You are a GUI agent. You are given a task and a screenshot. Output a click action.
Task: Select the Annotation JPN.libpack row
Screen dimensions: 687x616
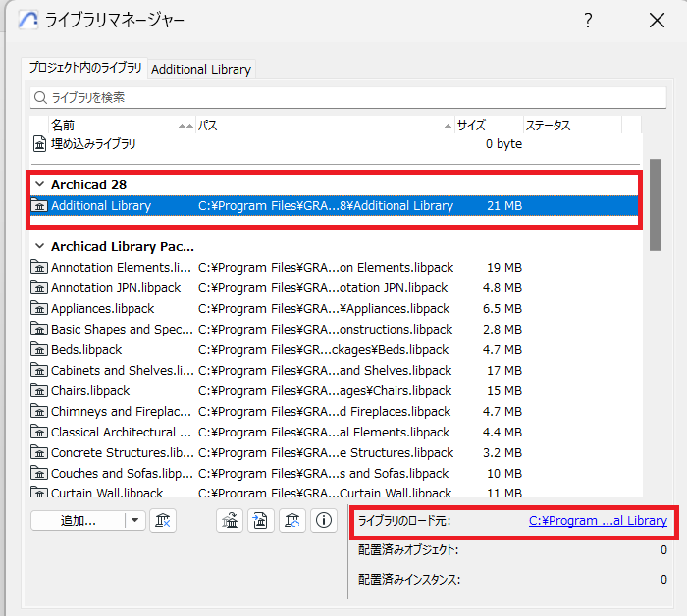click(x=335, y=287)
